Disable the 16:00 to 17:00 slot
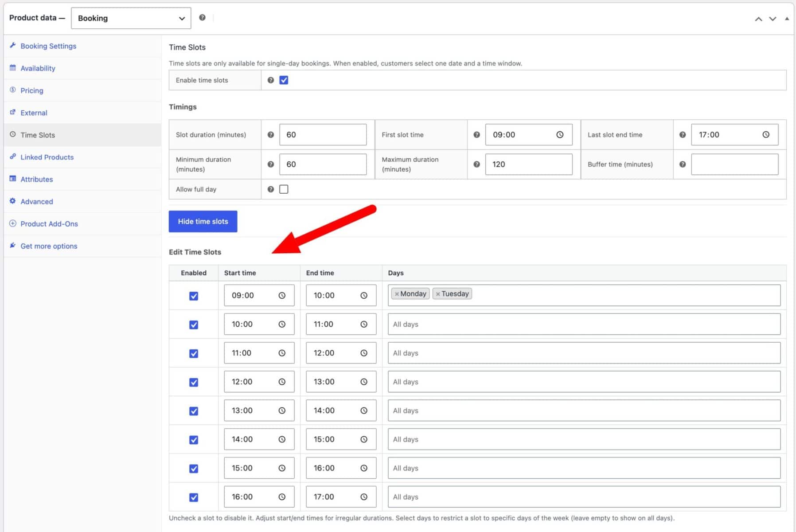This screenshot has width=796, height=532. 194,498
